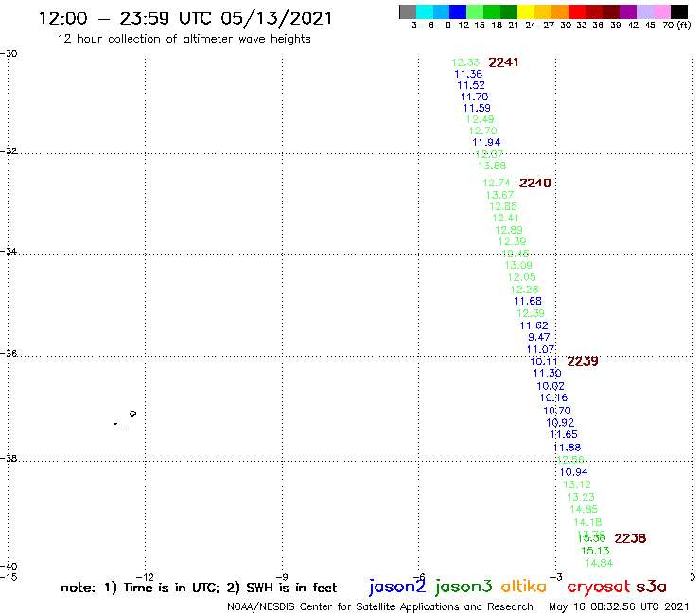Click wave height value 13.12
This screenshot has height=615, width=700.
[577, 485]
